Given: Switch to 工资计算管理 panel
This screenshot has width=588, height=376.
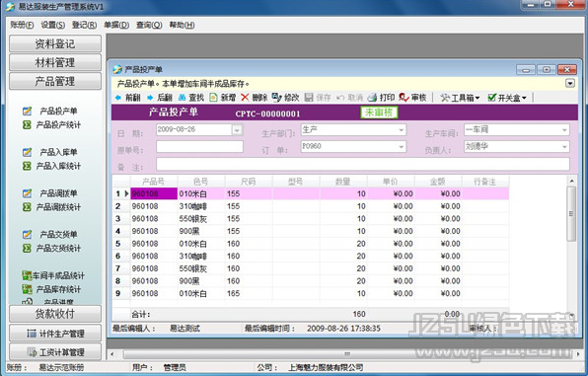Looking at the screenshot, I should [x=55, y=352].
